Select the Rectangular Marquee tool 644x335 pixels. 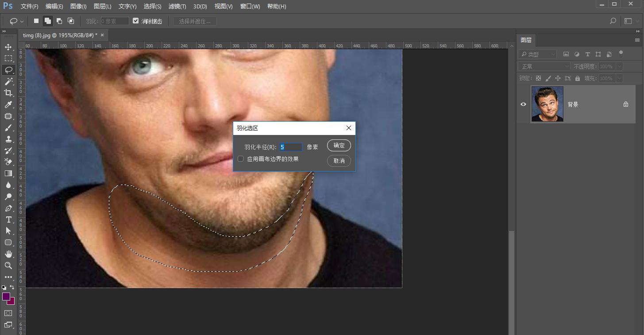pyautogui.click(x=8, y=58)
